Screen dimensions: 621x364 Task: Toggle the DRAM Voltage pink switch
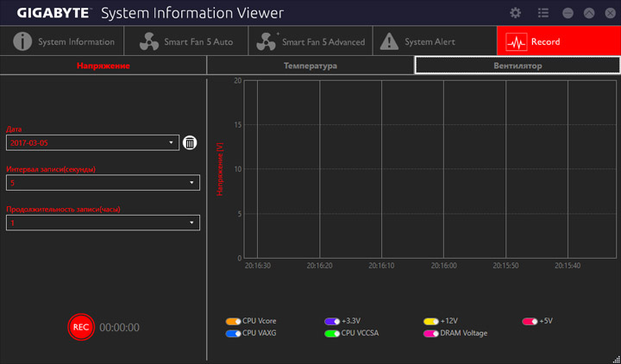(x=431, y=334)
